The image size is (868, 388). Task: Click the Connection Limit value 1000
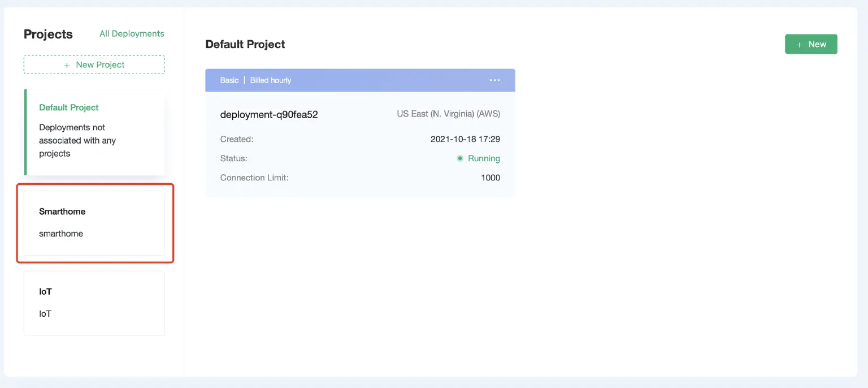coord(490,177)
